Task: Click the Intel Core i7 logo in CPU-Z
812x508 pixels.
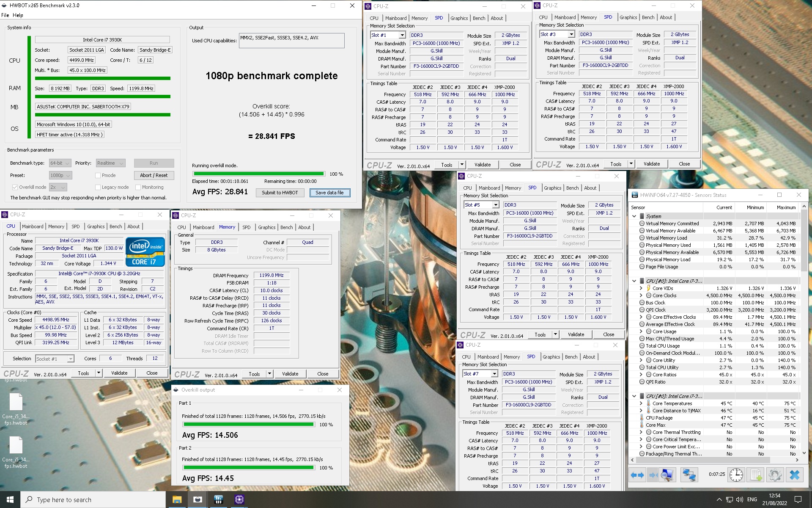Action: pos(145,252)
